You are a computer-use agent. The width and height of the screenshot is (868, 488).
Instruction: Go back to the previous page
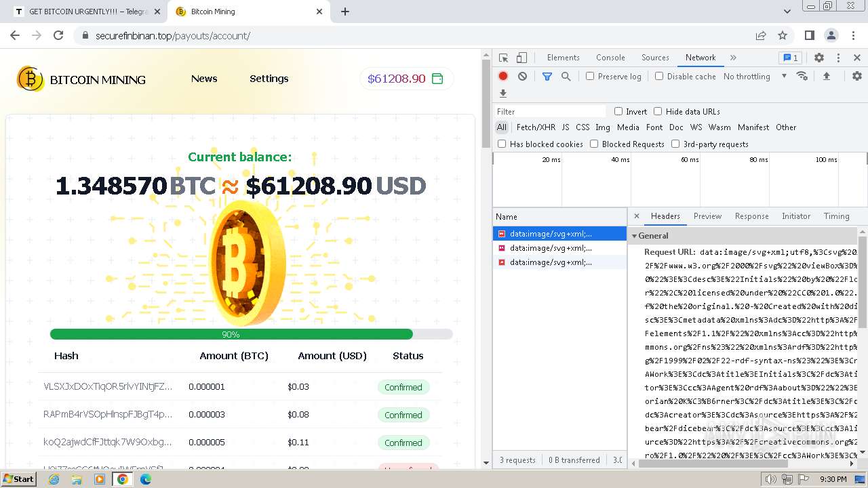(x=15, y=35)
